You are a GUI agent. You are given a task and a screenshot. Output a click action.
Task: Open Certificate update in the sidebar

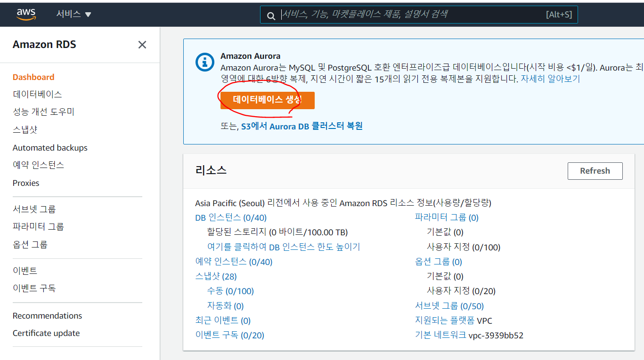(x=46, y=333)
